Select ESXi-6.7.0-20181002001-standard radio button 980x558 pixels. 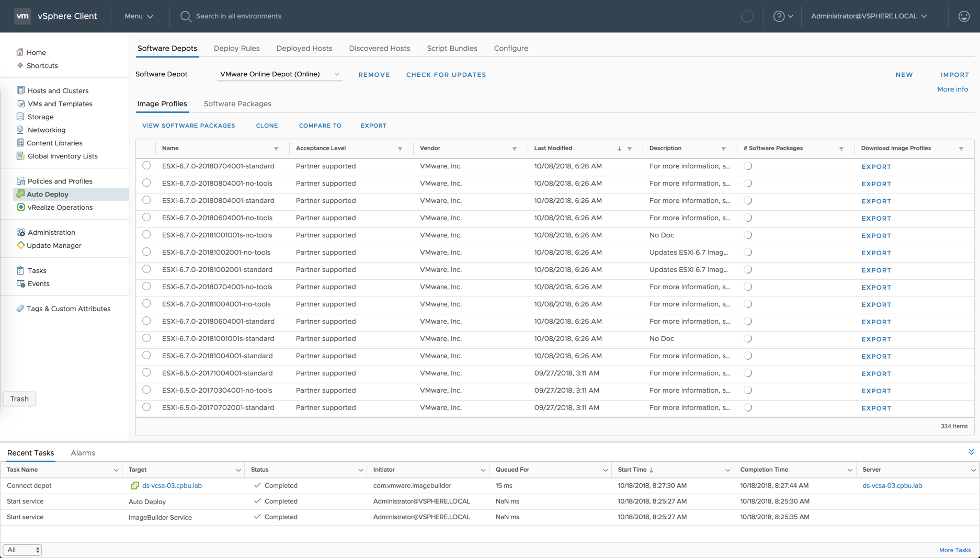[146, 269]
